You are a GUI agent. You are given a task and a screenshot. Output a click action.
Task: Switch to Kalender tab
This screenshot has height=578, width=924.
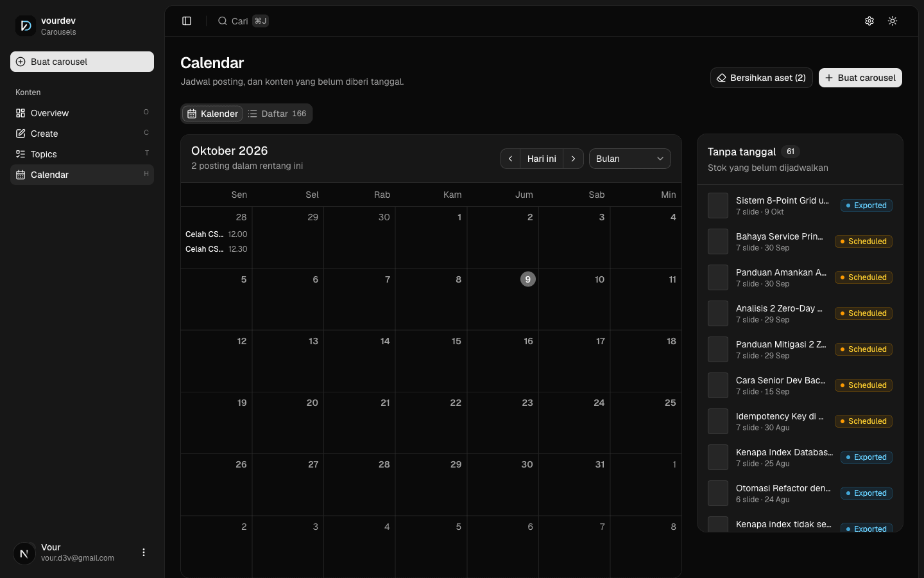tap(213, 114)
